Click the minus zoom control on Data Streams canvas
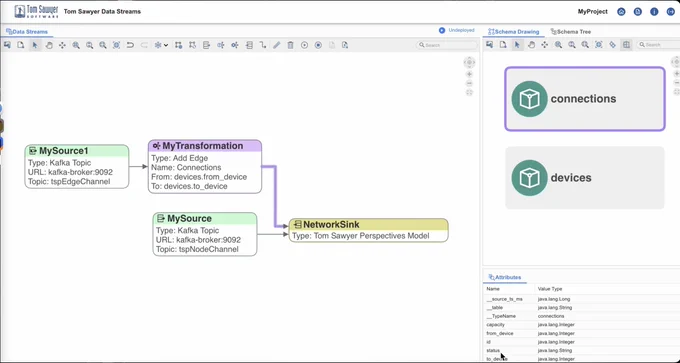The image size is (680, 363). point(469,83)
